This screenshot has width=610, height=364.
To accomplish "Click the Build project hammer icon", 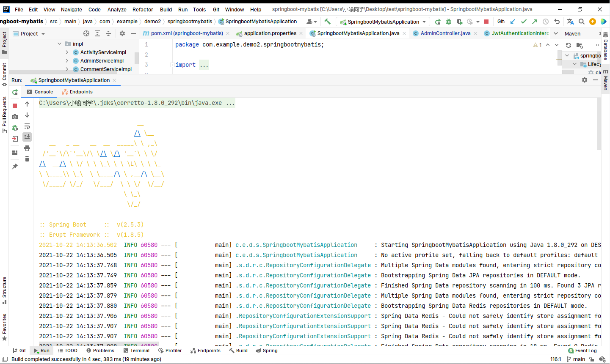I will (328, 22).
